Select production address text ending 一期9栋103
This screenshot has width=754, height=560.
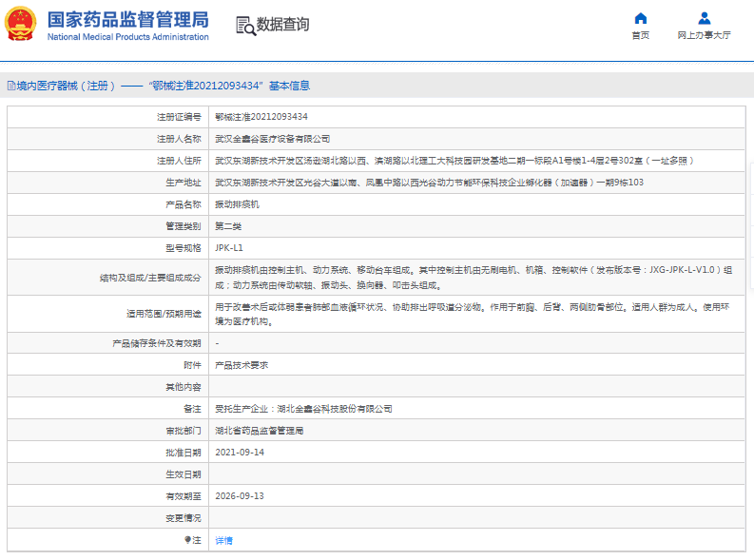click(x=429, y=183)
